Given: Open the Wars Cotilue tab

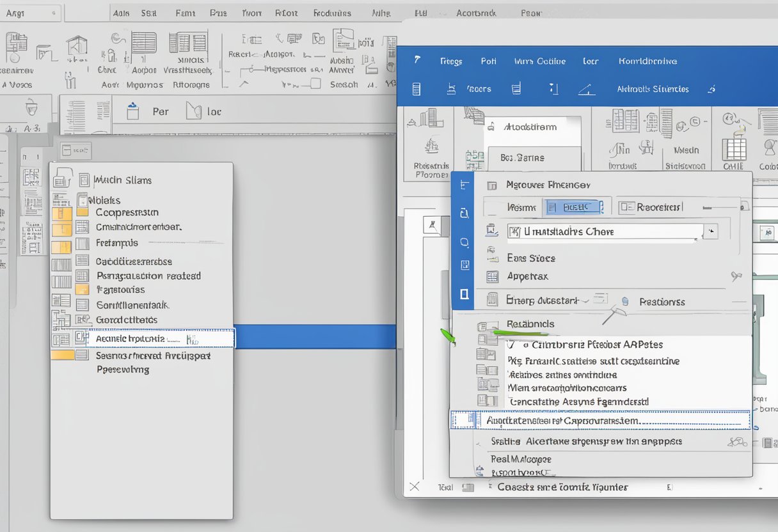Looking at the screenshot, I should click(539, 61).
